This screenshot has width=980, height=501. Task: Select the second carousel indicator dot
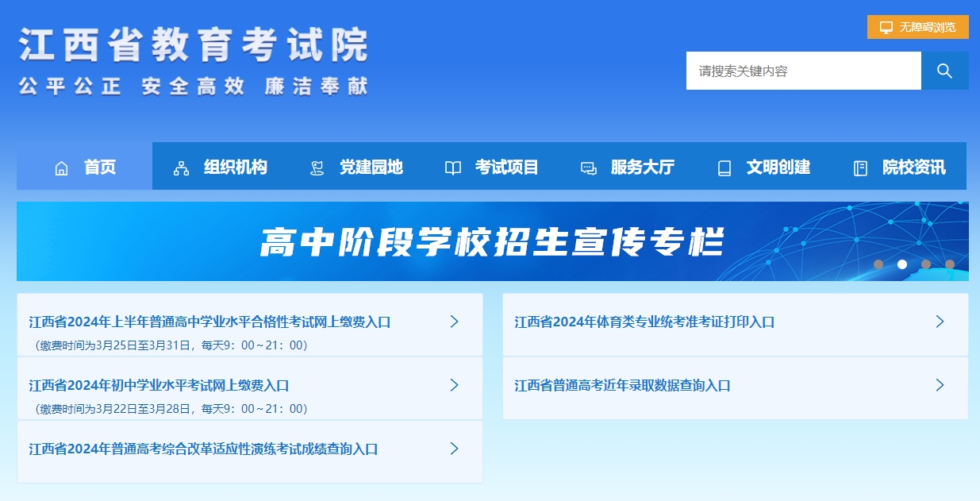point(901,264)
